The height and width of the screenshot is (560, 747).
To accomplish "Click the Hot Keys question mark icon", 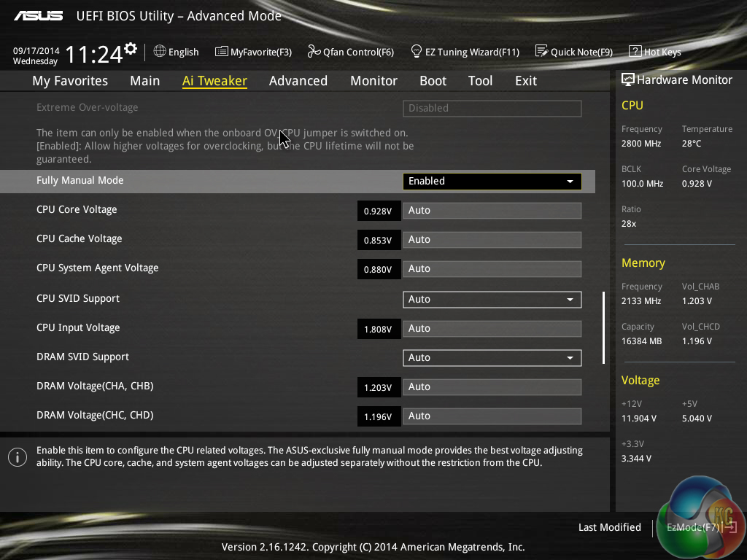I will pyautogui.click(x=635, y=51).
